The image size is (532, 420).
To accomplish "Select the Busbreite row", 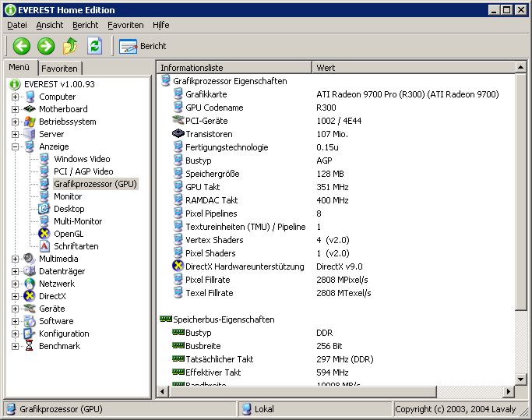I will [336, 346].
